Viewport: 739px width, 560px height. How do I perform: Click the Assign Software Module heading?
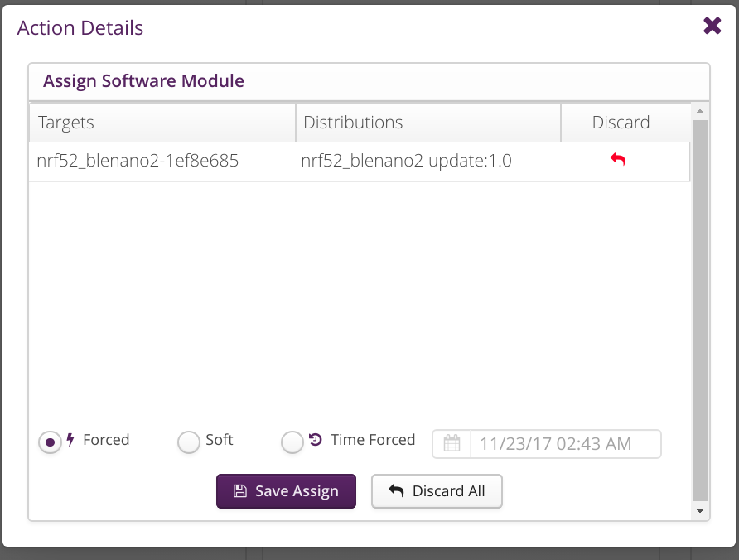tap(144, 81)
